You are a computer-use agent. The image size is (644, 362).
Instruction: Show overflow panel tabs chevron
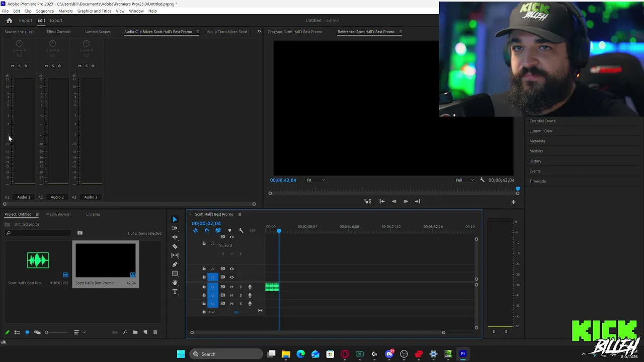[x=259, y=32]
